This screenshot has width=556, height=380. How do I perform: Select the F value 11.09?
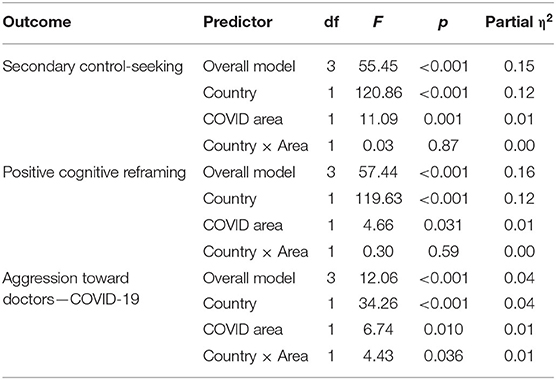(x=378, y=119)
